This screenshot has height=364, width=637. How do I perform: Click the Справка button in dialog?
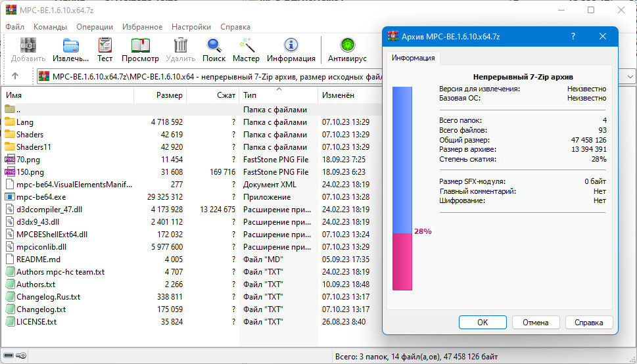(x=588, y=322)
